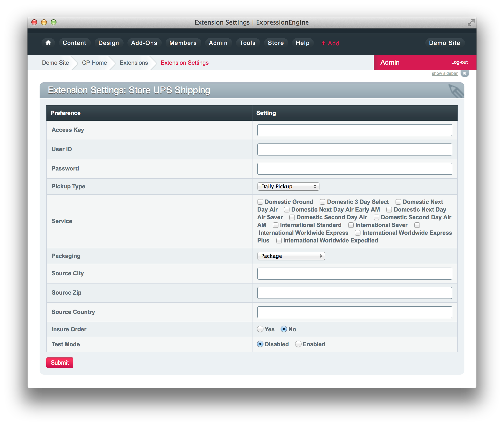Go back to Extensions breadcrumb
The height and width of the screenshot is (426, 504).
134,63
